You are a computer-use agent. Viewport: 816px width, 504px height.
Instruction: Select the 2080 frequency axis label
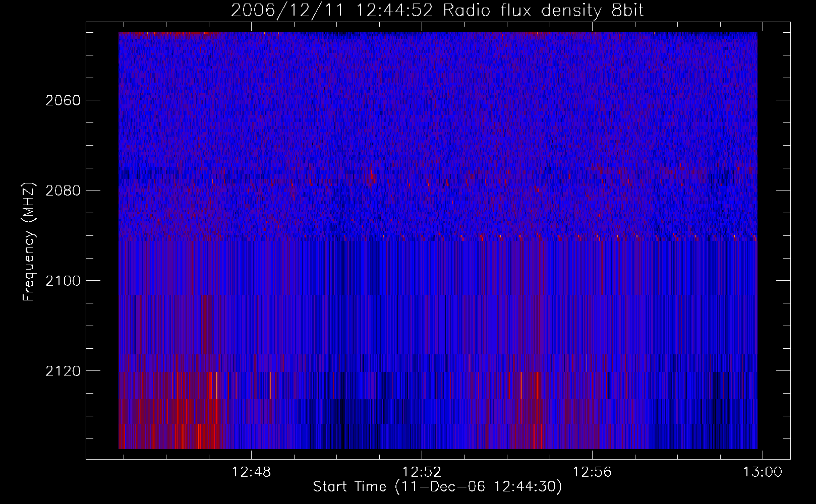click(x=63, y=191)
